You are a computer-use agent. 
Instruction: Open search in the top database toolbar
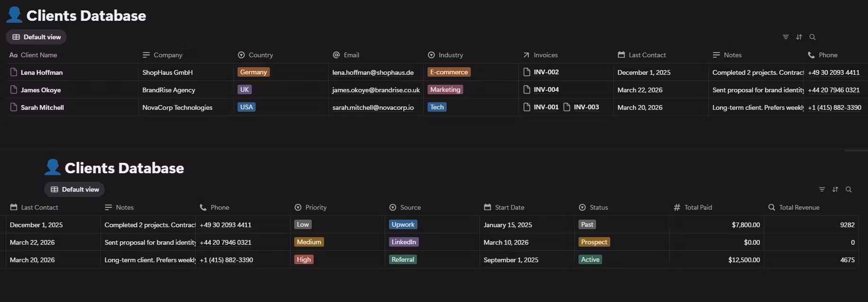point(812,37)
